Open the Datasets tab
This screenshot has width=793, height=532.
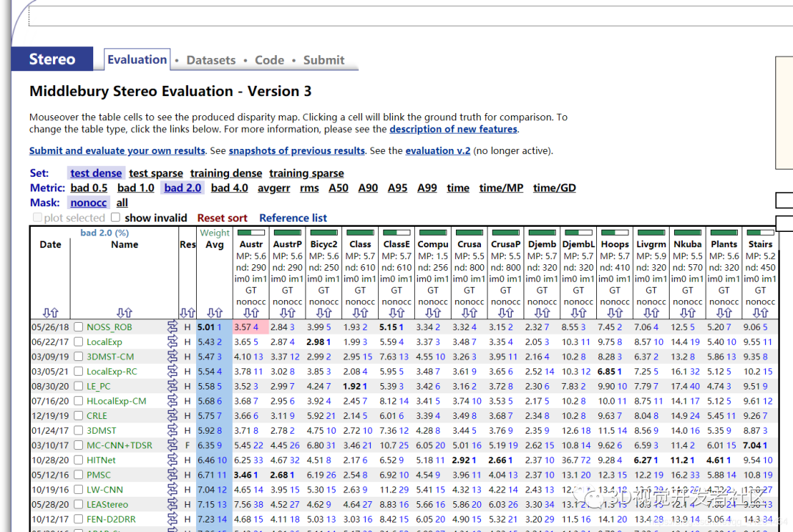point(211,60)
